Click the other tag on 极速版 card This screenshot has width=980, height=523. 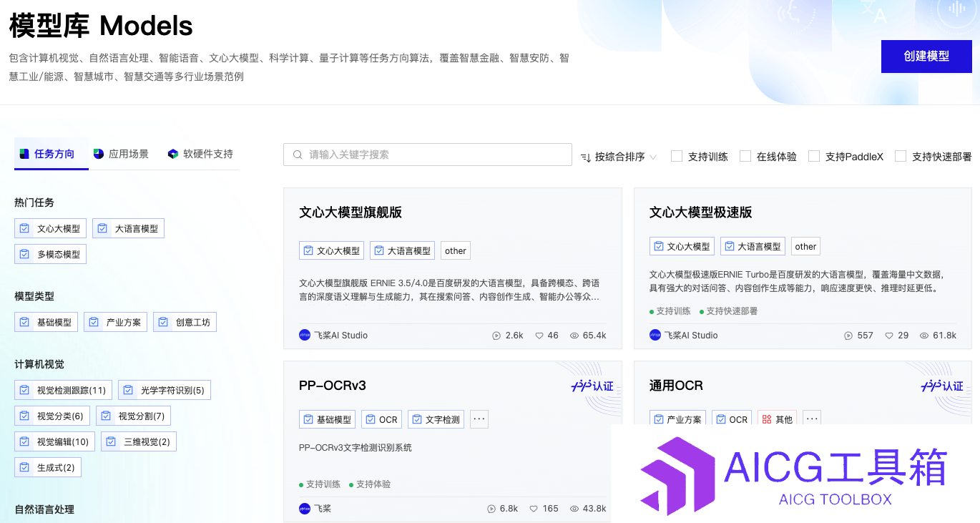pyautogui.click(x=805, y=246)
